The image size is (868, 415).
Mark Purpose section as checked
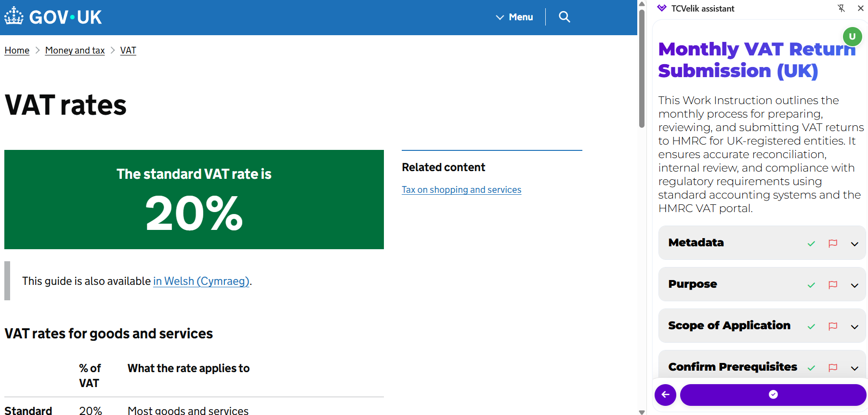pyautogui.click(x=811, y=285)
